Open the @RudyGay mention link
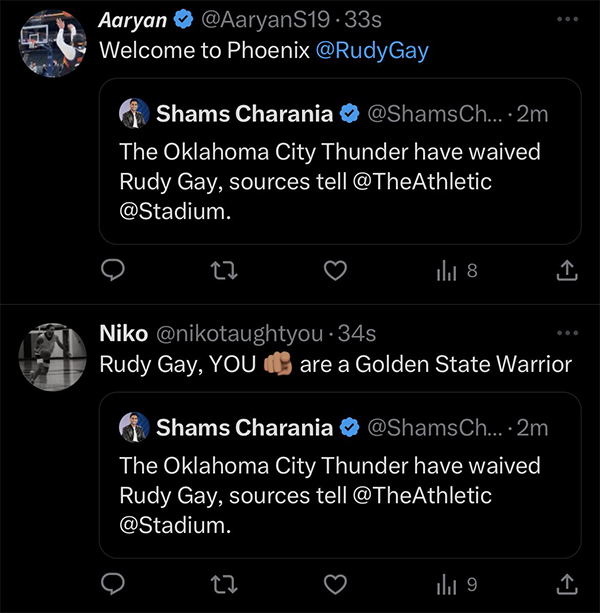Image resolution: width=600 pixels, height=613 pixels. pos(371,50)
